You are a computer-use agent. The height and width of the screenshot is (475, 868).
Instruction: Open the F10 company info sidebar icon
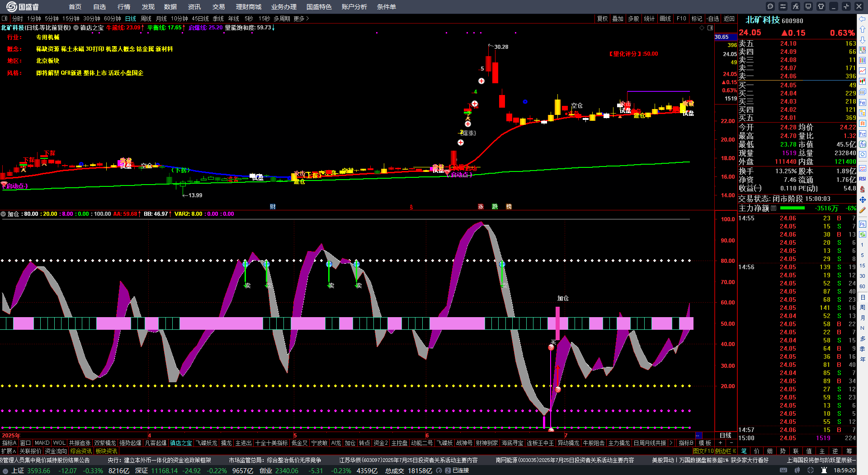[x=863, y=102]
